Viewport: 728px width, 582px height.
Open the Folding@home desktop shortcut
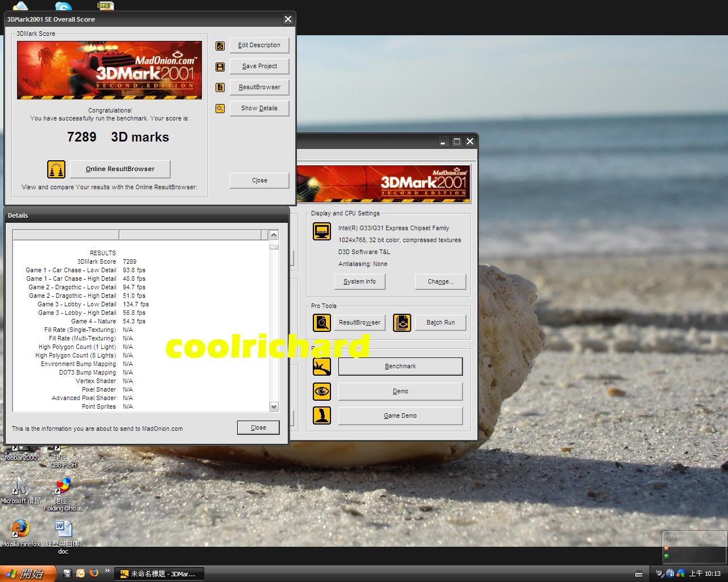(x=63, y=494)
